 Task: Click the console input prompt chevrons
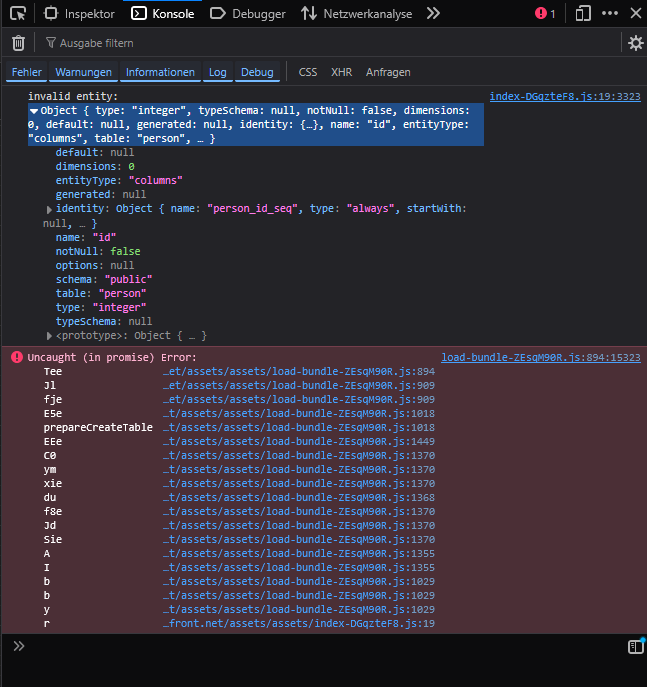[18, 646]
